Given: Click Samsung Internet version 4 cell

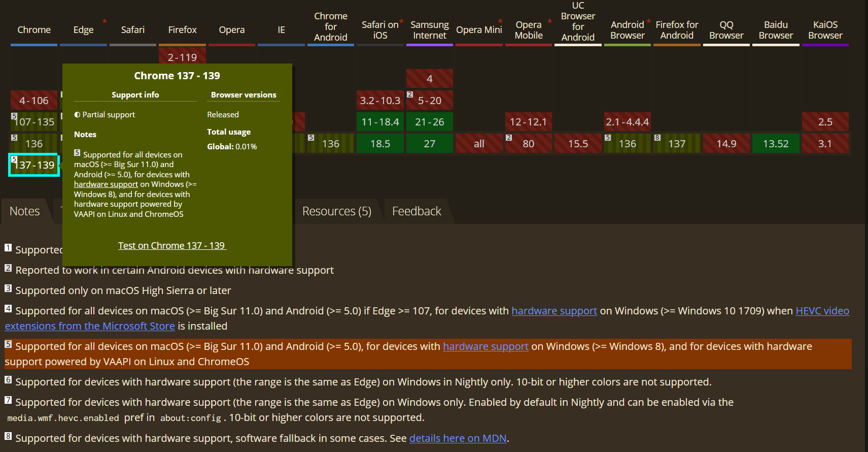Looking at the screenshot, I should [x=430, y=79].
